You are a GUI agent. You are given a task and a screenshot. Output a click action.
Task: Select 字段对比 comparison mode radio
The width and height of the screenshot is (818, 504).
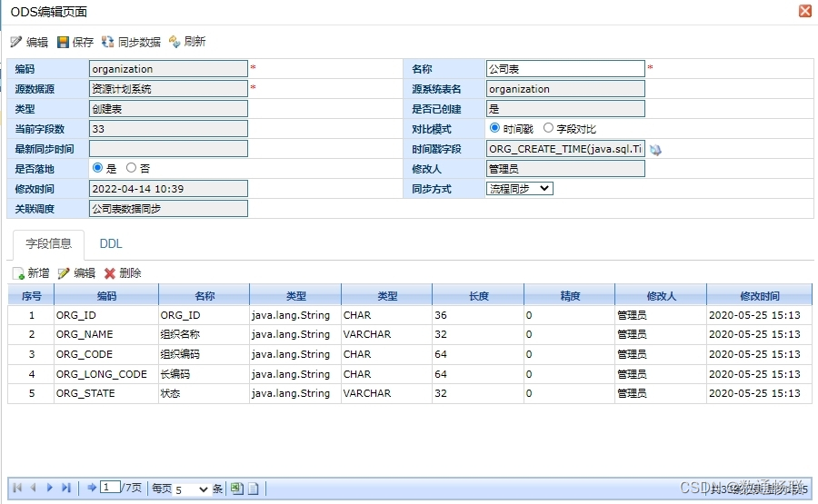point(548,128)
